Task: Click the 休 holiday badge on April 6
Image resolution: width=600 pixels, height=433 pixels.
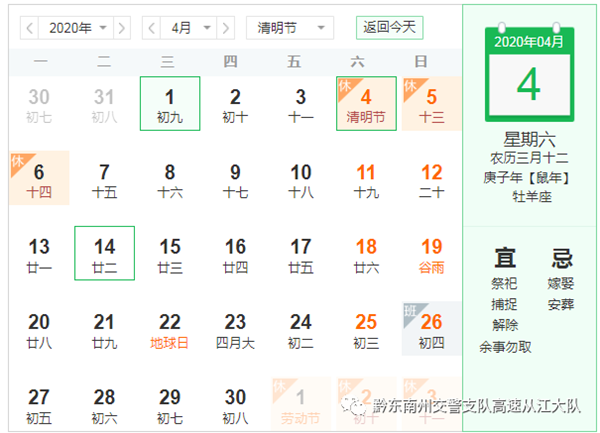Action: coord(17,160)
